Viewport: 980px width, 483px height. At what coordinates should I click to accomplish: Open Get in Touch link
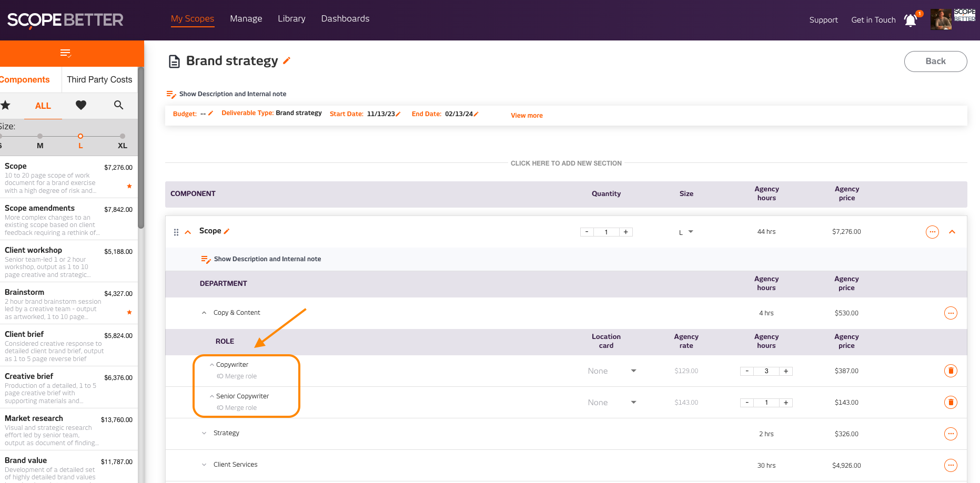point(873,20)
